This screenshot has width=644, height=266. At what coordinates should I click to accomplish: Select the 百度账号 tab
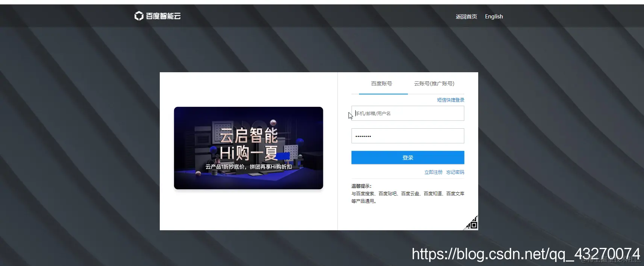pyautogui.click(x=382, y=84)
